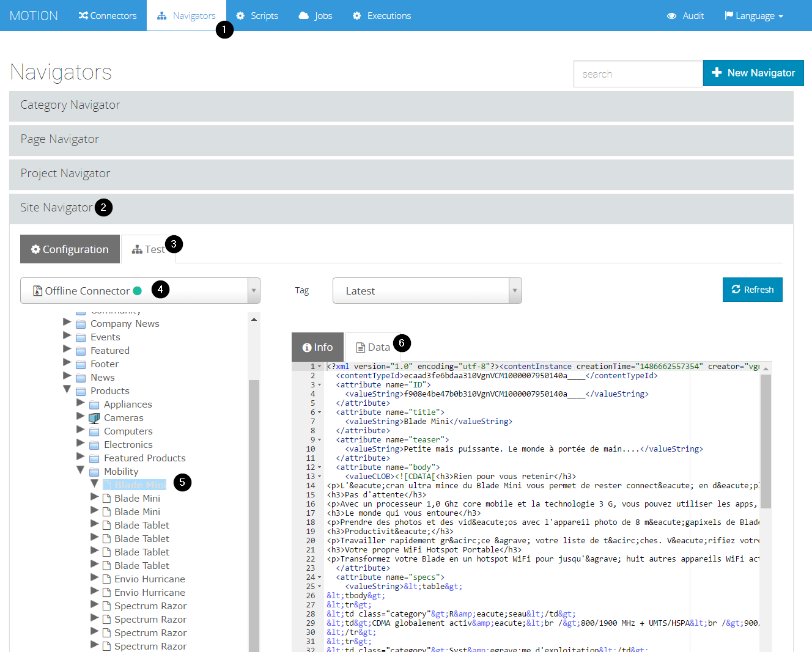Click the code scrollbar up arrow

766,368
